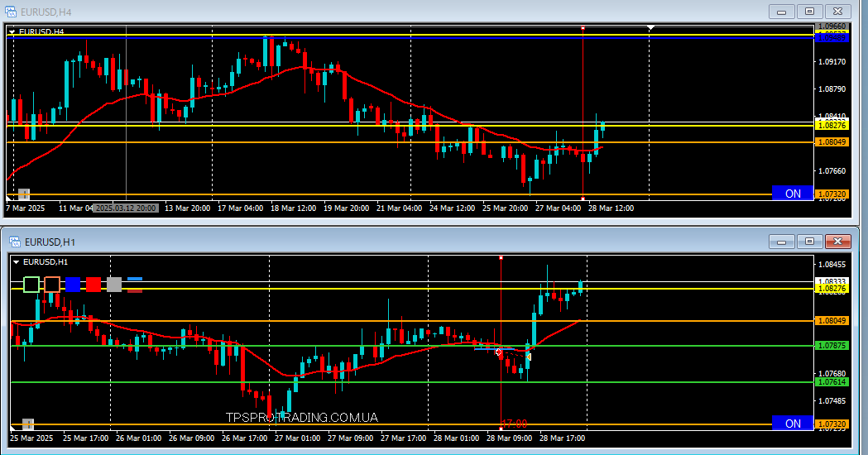Click the small gray icon in H4 chart corner
This screenshot has width=868, height=455.
pyautogui.click(x=24, y=194)
